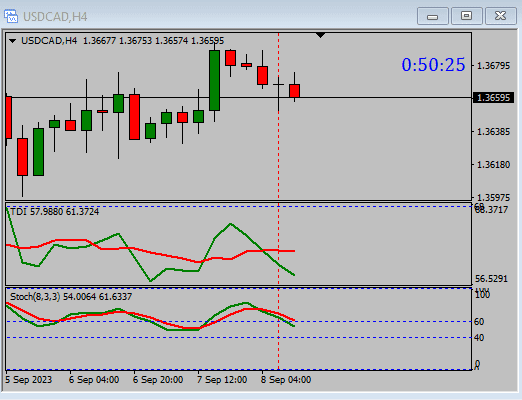Click the last red candle at the right edge
This screenshot has width=522, height=400.
[294, 91]
